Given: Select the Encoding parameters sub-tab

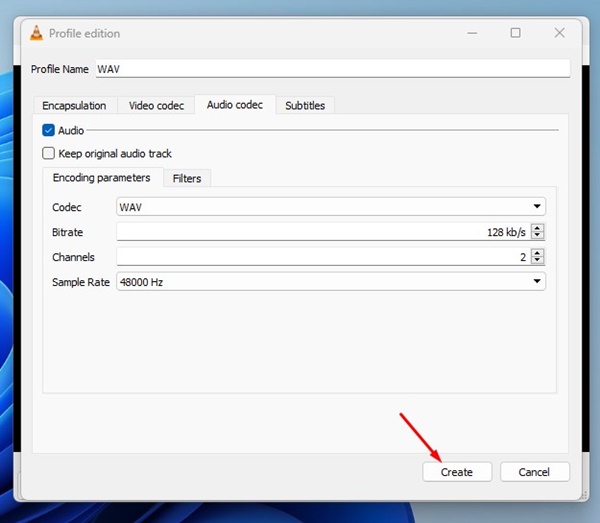Looking at the screenshot, I should [x=101, y=178].
